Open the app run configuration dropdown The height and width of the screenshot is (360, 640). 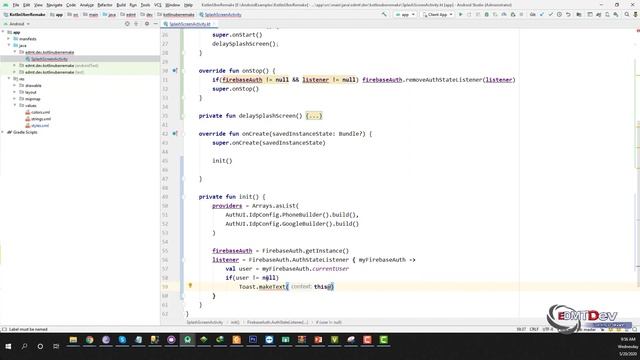pyautogui.click(x=405, y=14)
